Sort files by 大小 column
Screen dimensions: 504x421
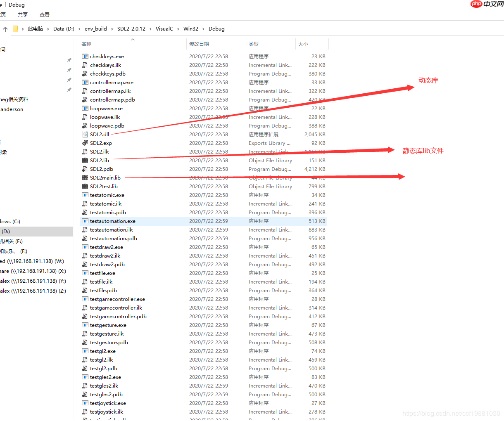pos(303,44)
